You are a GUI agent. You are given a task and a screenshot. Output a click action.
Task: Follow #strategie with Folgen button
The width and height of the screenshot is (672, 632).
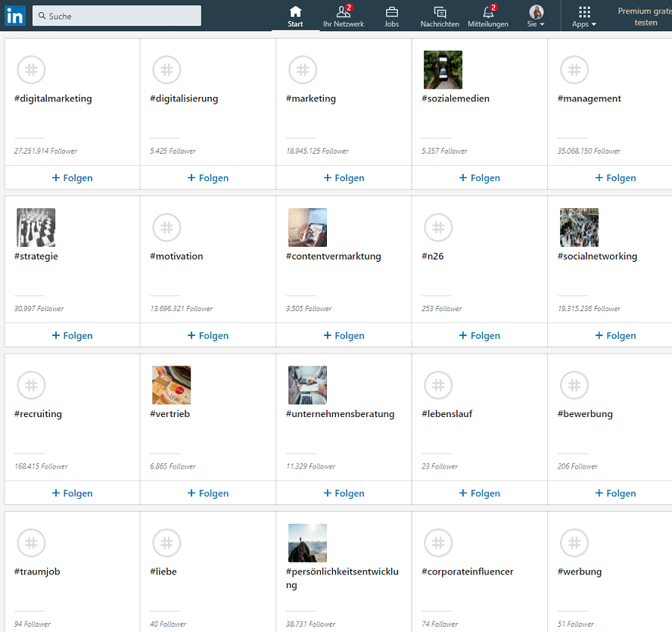click(x=72, y=336)
